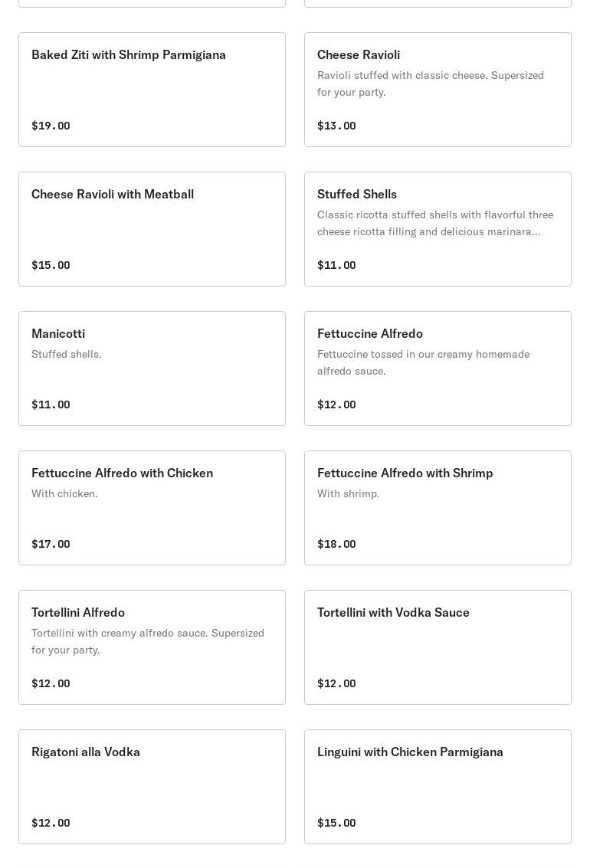Click the Tortellini Alfredo card

click(152, 647)
